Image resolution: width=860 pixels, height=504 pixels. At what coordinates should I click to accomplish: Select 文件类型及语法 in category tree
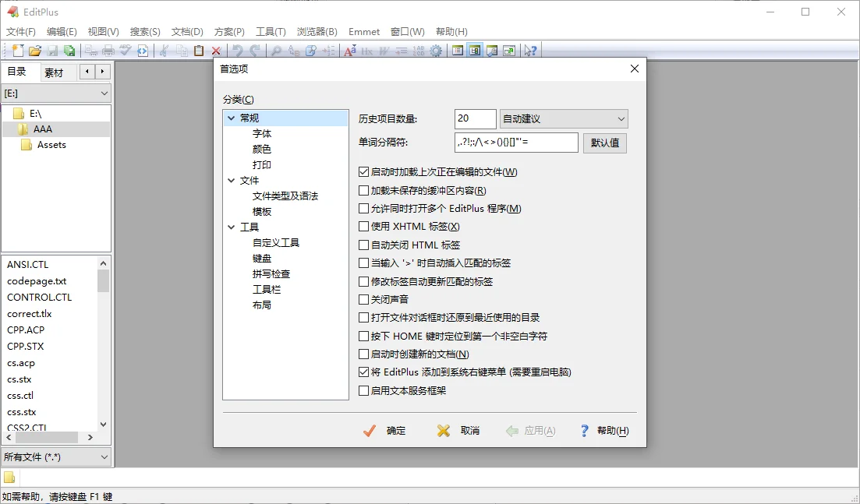point(285,196)
